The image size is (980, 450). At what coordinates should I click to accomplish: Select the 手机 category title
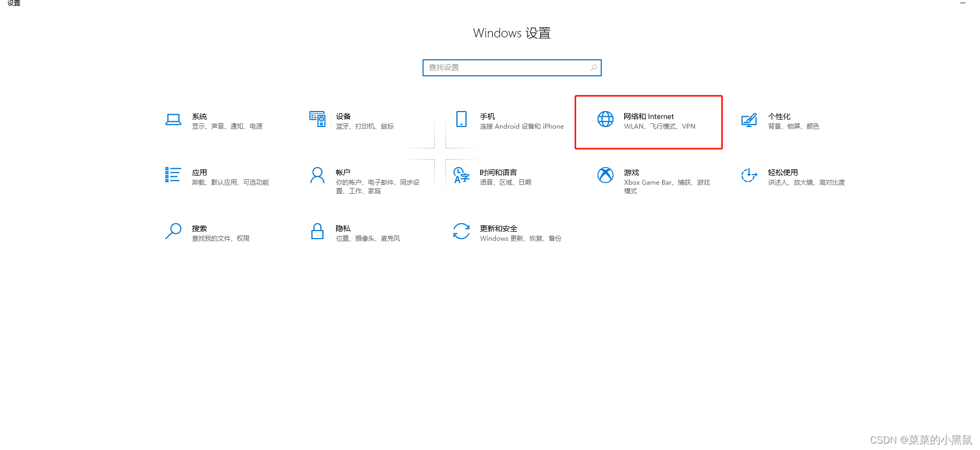488,116
